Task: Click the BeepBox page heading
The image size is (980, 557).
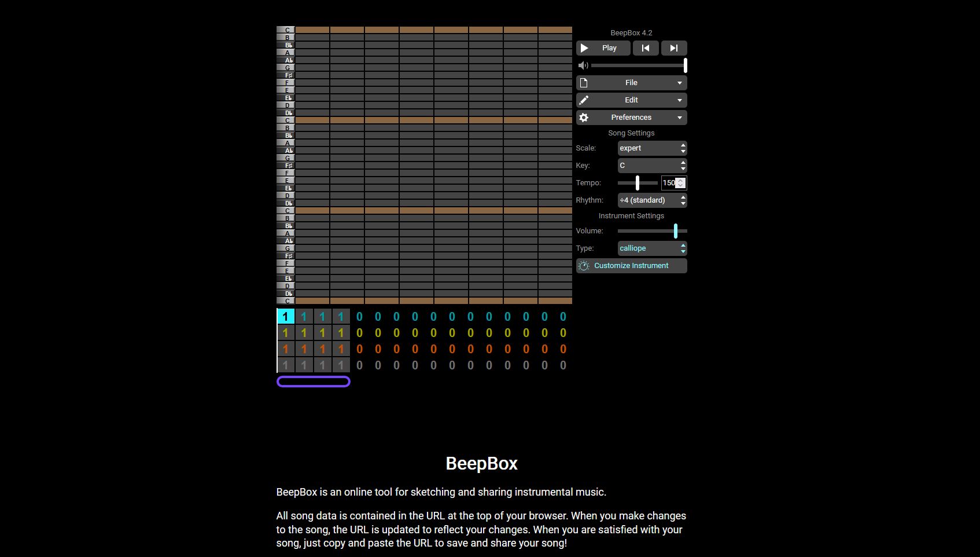Action: pyautogui.click(x=482, y=463)
